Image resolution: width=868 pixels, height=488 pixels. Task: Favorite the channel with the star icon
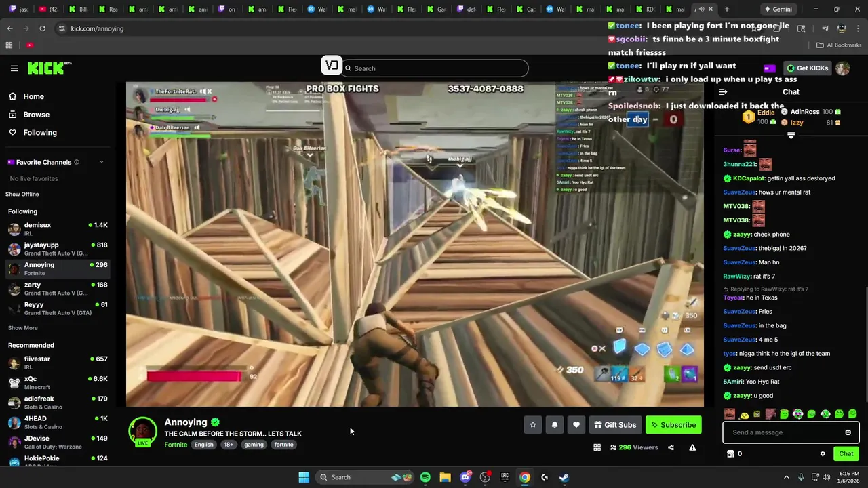533,425
